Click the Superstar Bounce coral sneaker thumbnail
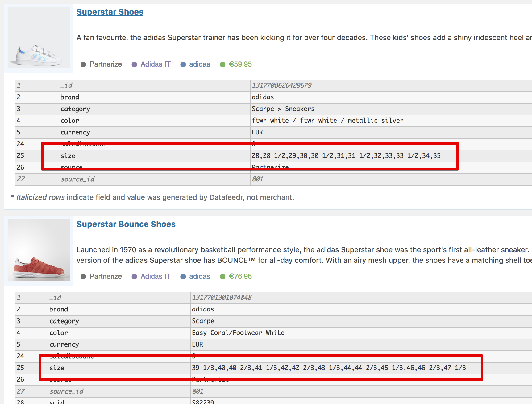Image resolution: width=532 pixels, height=404 pixels. point(39,250)
